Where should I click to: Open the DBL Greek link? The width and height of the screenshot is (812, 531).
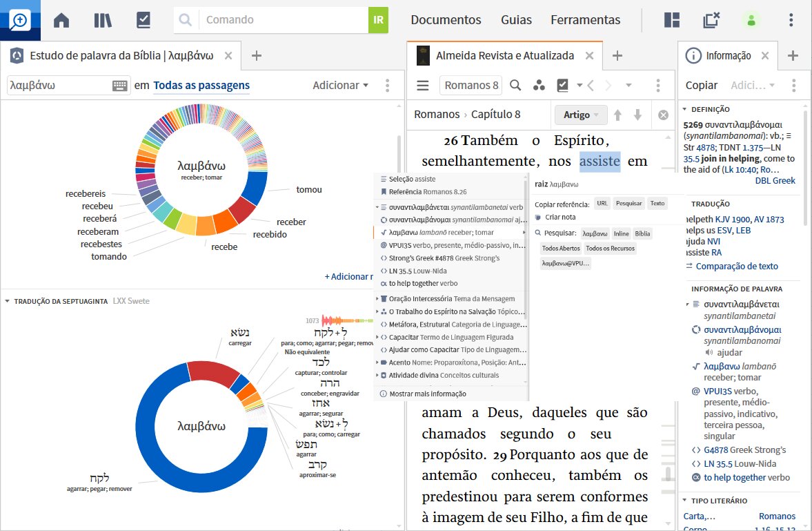[775, 180]
